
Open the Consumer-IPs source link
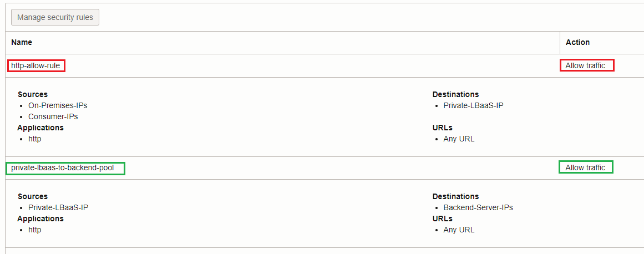click(x=53, y=116)
